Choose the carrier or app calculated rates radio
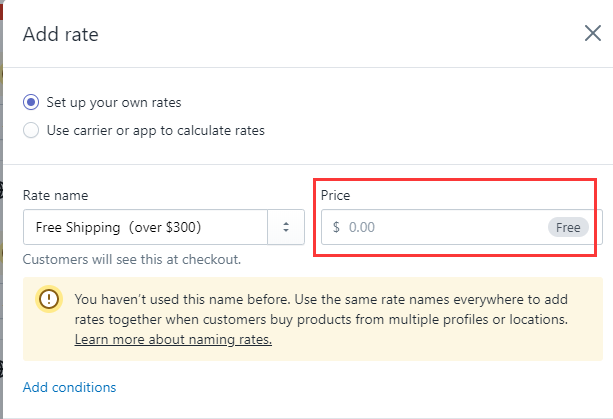Image resolution: width=613 pixels, height=419 pixels. [x=31, y=130]
